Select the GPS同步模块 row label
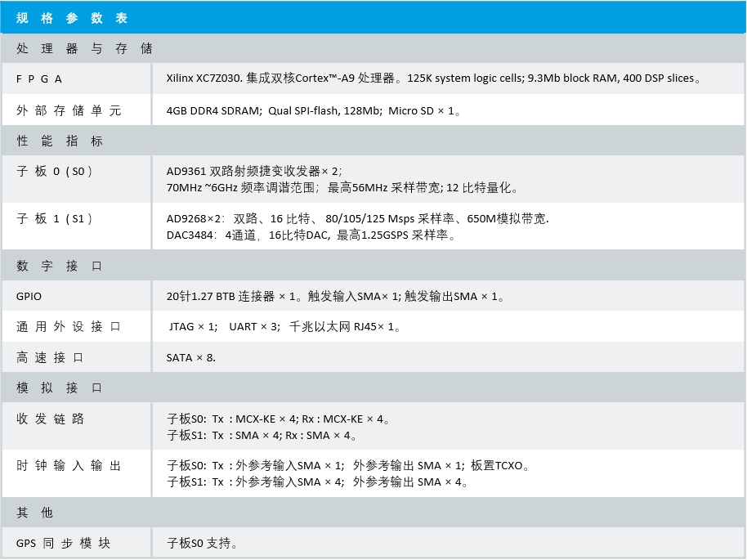 63,544
